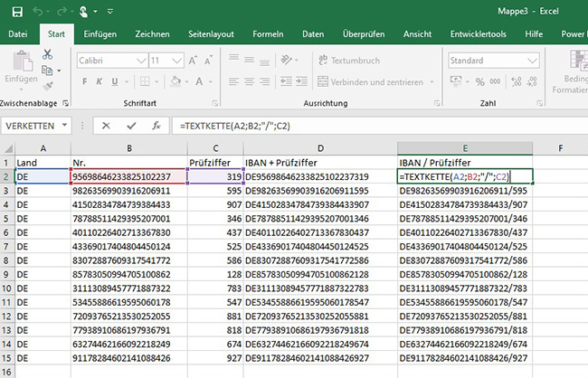
Task: Increase indent
Action: [x=301, y=81]
